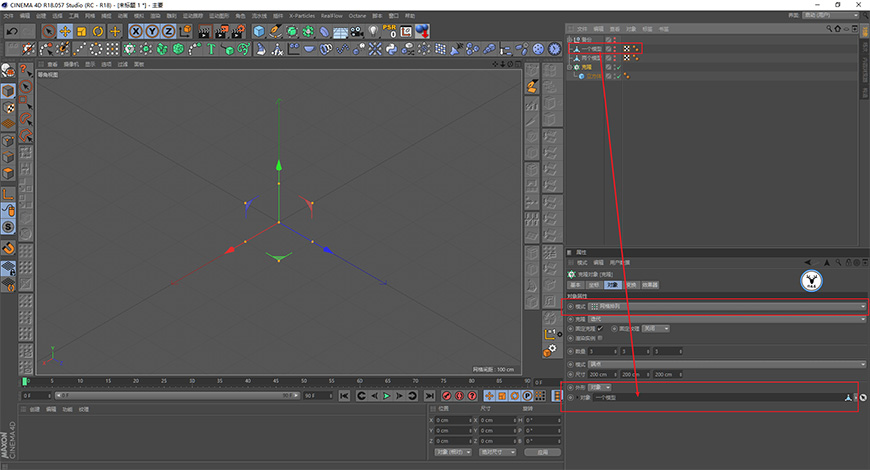Switch to the Basic attributes tab
The image size is (870, 470).
[575, 285]
